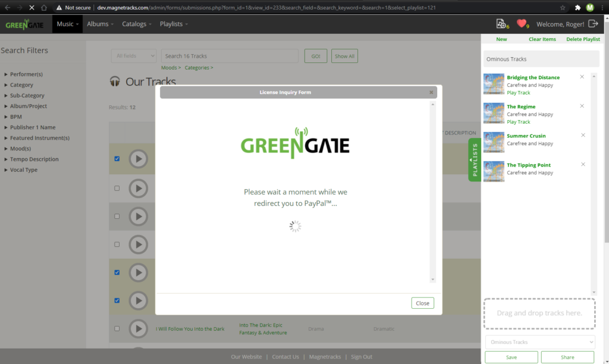Click the Into The Dark: Epic Fantasy & Adventure album link
This screenshot has height=364, width=609.
tap(263, 329)
